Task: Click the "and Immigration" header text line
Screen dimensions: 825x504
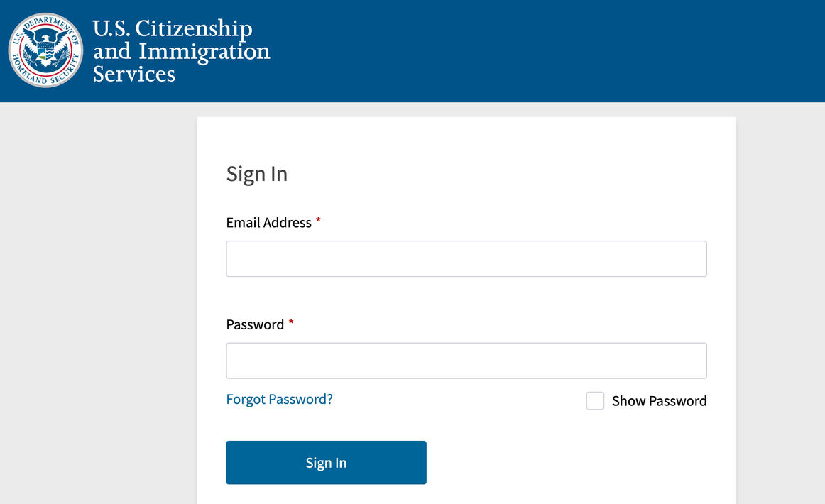Action: pyautogui.click(x=182, y=51)
